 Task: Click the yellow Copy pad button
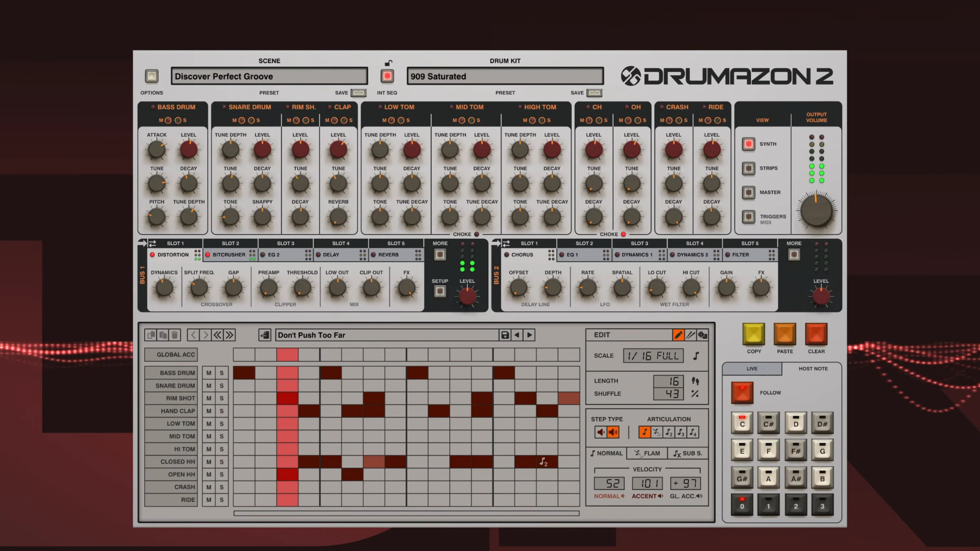tap(753, 335)
